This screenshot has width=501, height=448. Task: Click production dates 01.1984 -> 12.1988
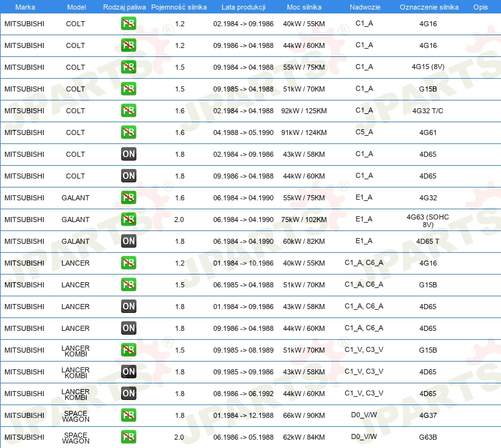(x=243, y=415)
